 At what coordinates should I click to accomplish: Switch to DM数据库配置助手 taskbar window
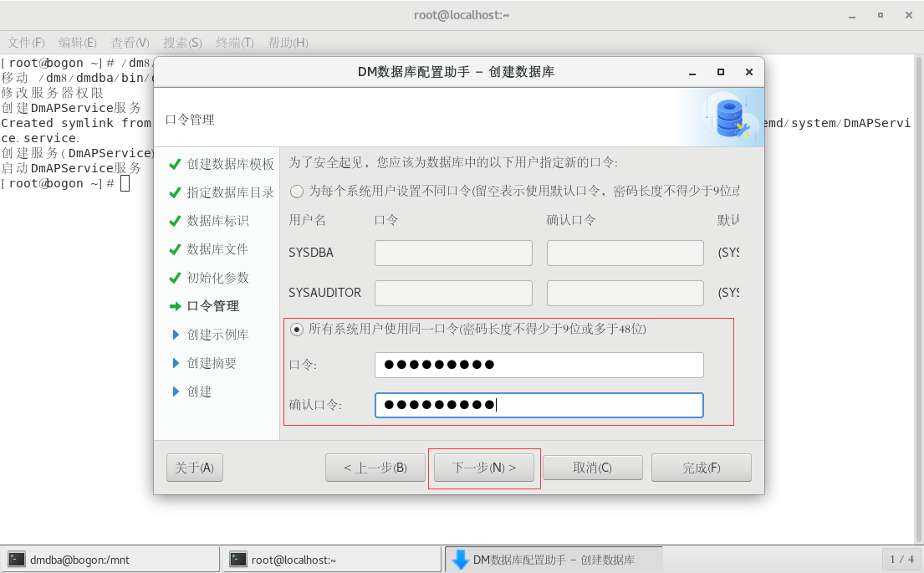click(554, 559)
